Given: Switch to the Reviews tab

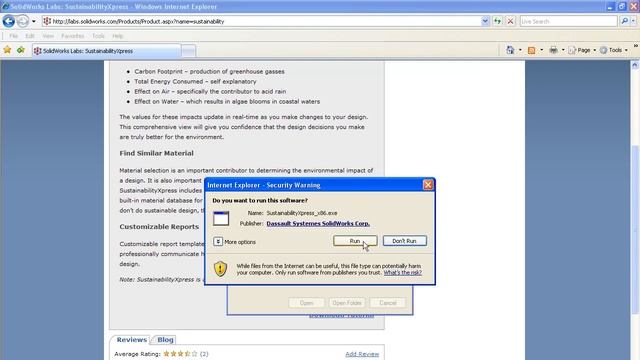Looking at the screenshot, I should (x=131, y=340).
